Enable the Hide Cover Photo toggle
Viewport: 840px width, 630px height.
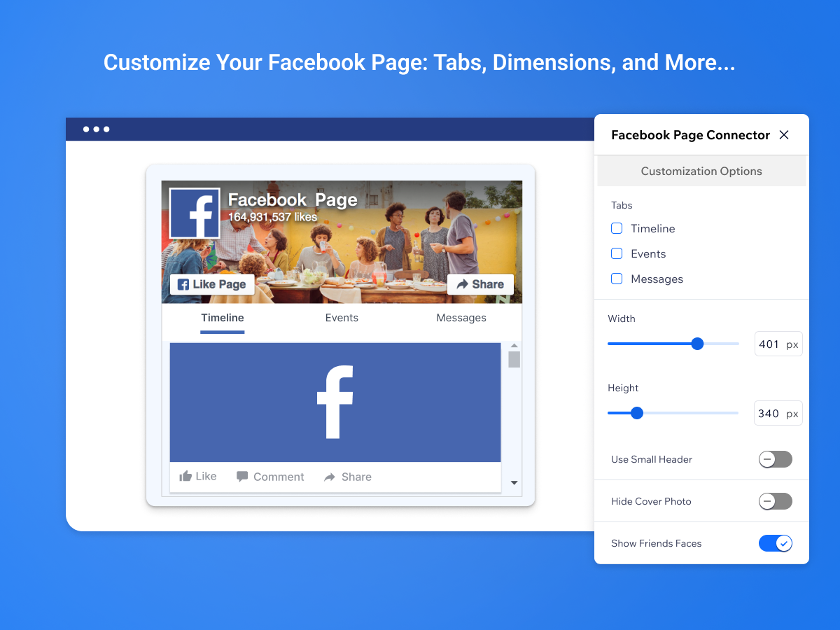pos(776,501)
